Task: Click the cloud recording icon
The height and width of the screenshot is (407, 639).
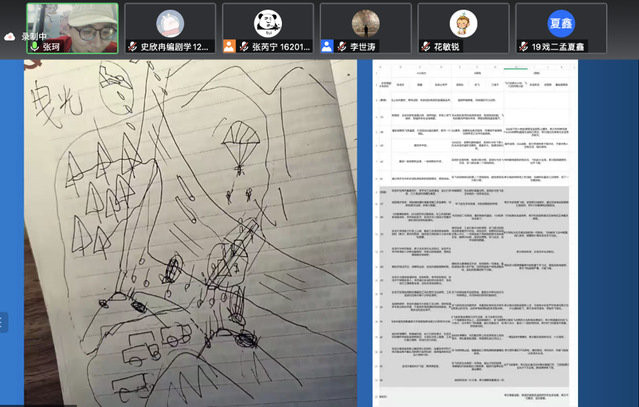Action: coord(10,35)
